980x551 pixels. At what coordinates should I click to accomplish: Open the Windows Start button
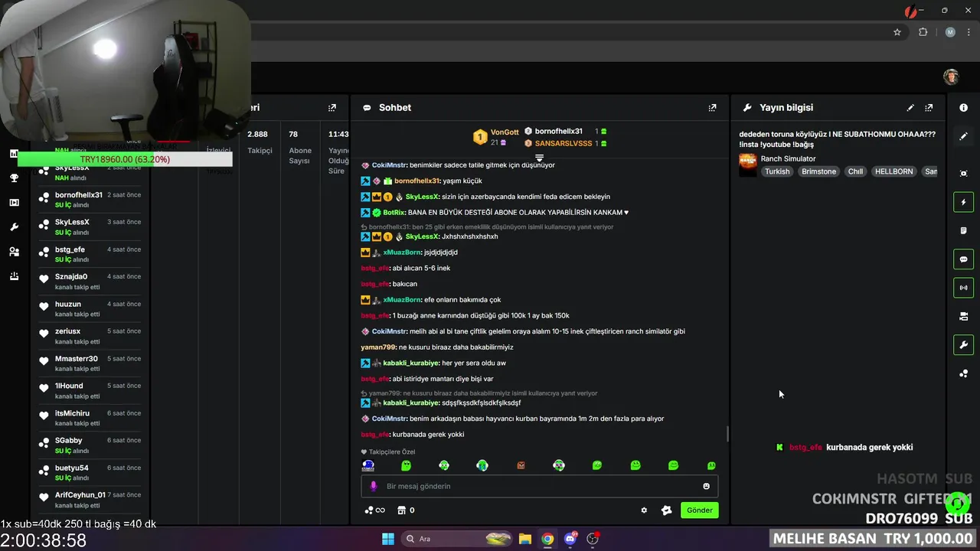pyautogui.click(x=387, y=539)
